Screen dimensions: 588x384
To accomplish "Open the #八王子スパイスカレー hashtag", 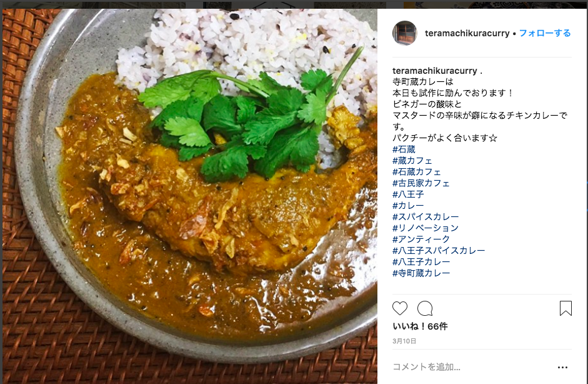I will pyautogui.click(x=439, y=251).
